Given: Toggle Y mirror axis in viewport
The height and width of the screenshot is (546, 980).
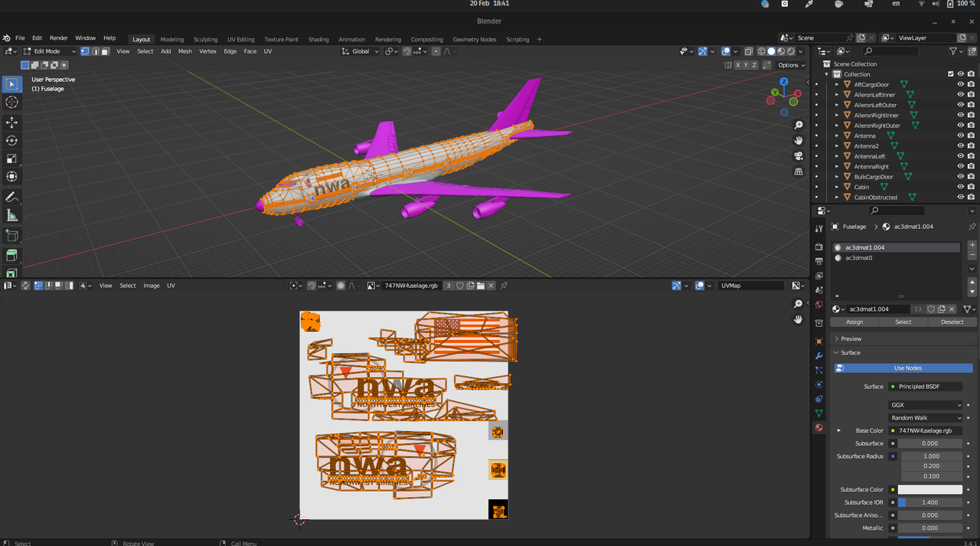Looking at the screenshot, I should [x=746, y=65].
